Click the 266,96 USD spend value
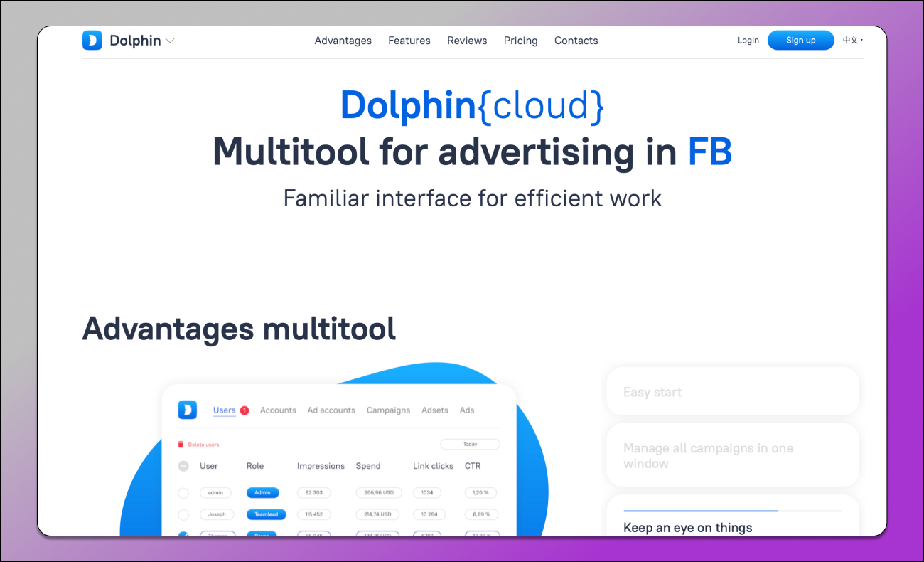Viewport: 924px width, 562px height. [x=379, y=492]
